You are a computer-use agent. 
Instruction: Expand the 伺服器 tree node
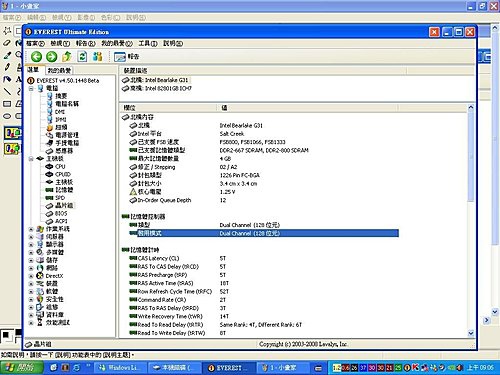(x=31, y=237)
